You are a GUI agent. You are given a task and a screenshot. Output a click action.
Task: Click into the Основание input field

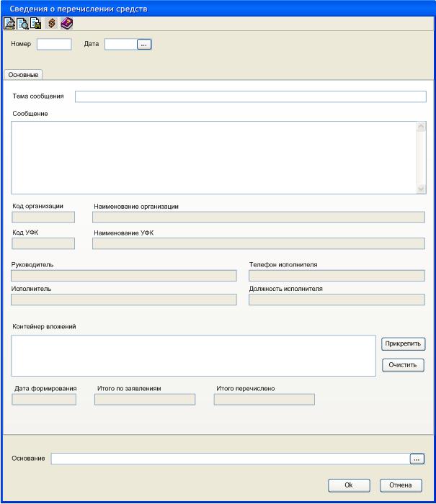coord(231,459)
